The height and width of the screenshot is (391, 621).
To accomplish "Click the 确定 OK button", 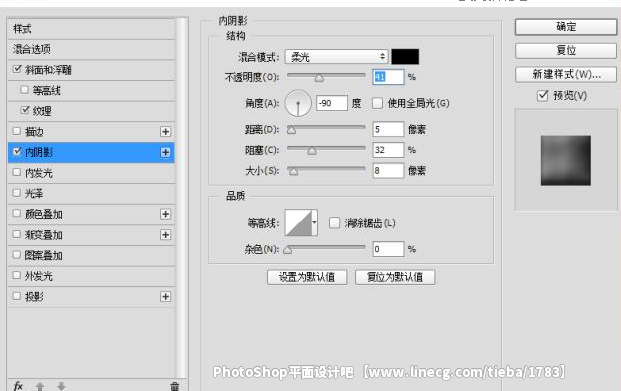I will 566,27.
